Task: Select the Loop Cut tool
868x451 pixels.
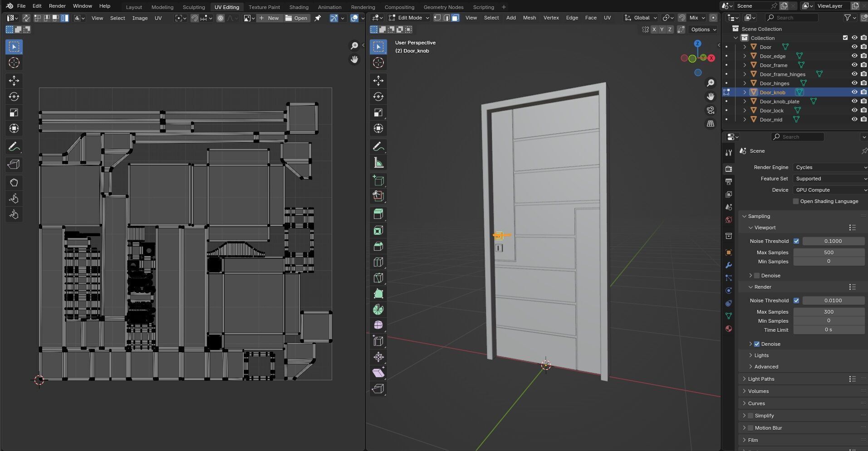Action: point(378,262)
